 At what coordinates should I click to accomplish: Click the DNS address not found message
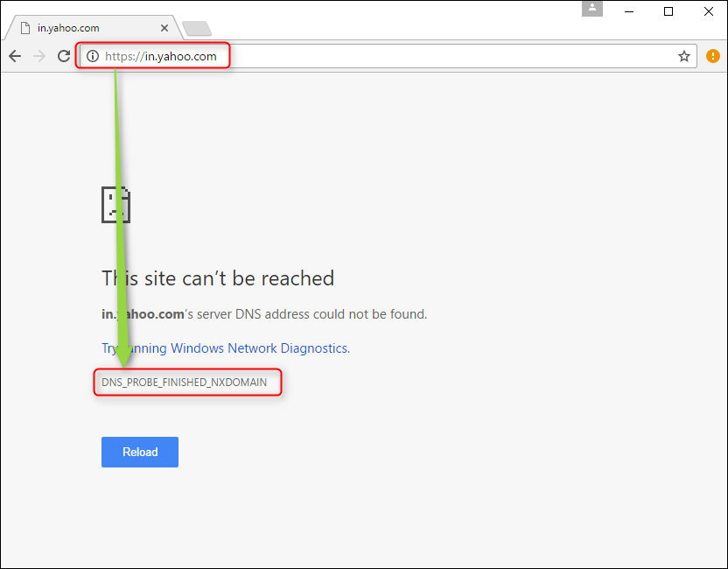coord(264,314)
